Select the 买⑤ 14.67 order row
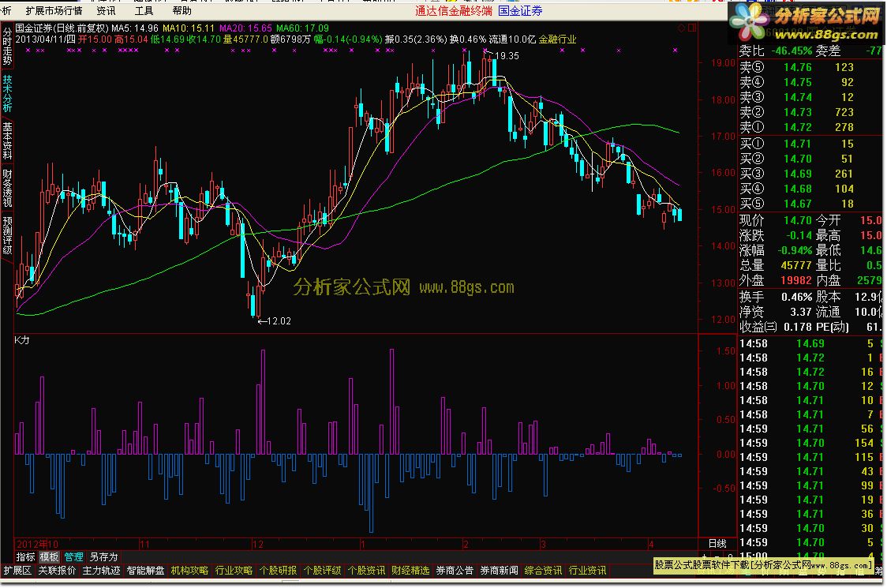 coord(810,204)
